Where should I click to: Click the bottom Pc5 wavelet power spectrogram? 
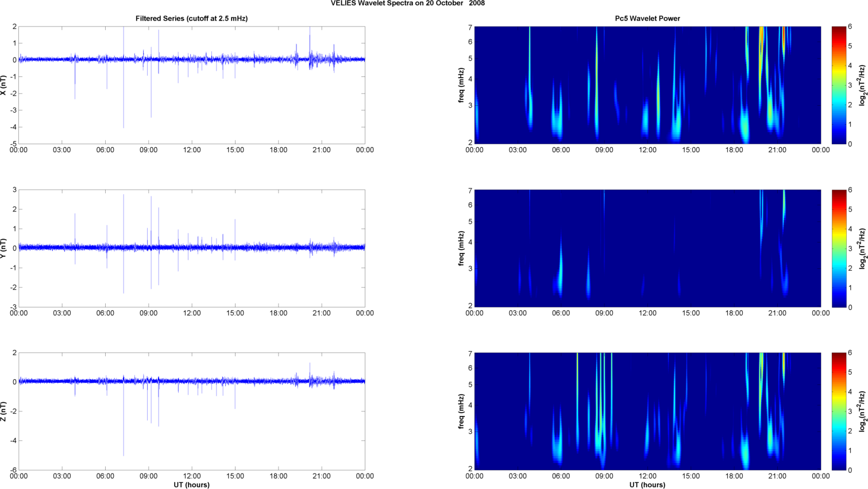(x=647, y=411)
